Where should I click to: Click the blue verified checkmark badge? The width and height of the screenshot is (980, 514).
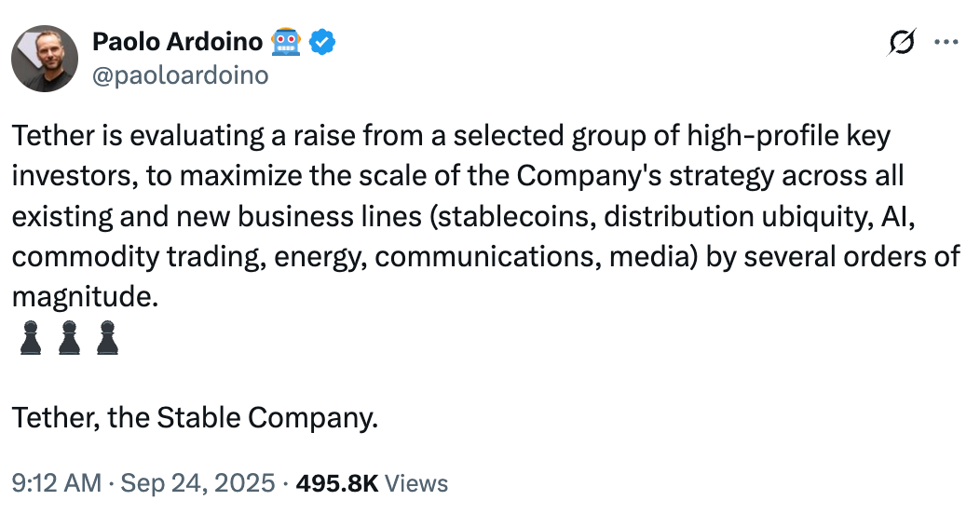[x=322, y=43]
